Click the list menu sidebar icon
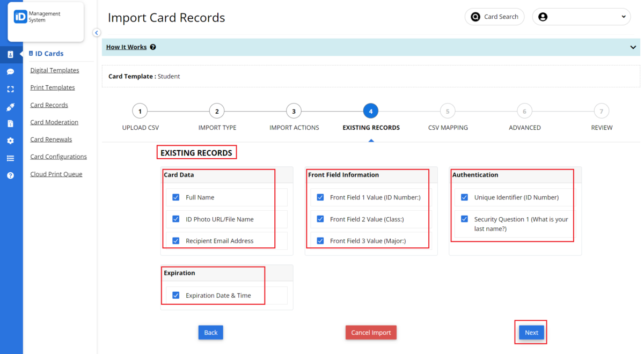This screenshot has width=644, height=354. click(11, 158)
